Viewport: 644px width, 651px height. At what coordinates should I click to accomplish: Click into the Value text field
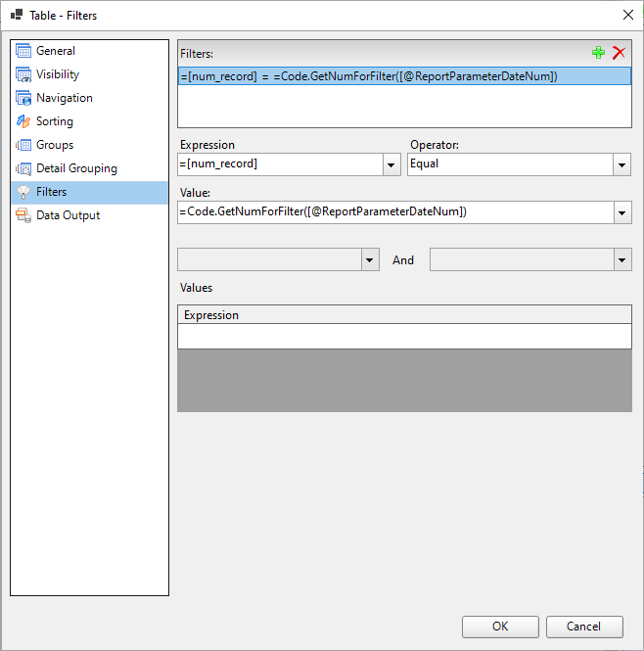pos(391,211)
